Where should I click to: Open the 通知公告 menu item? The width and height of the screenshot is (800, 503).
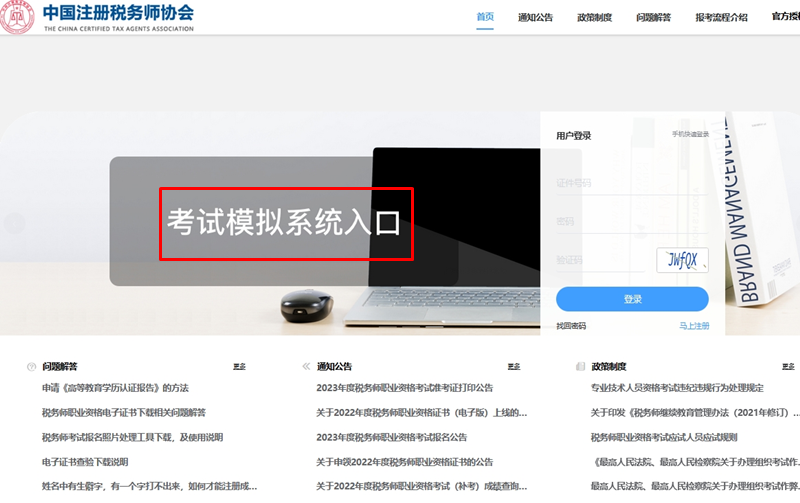click(x=535, y=17)
